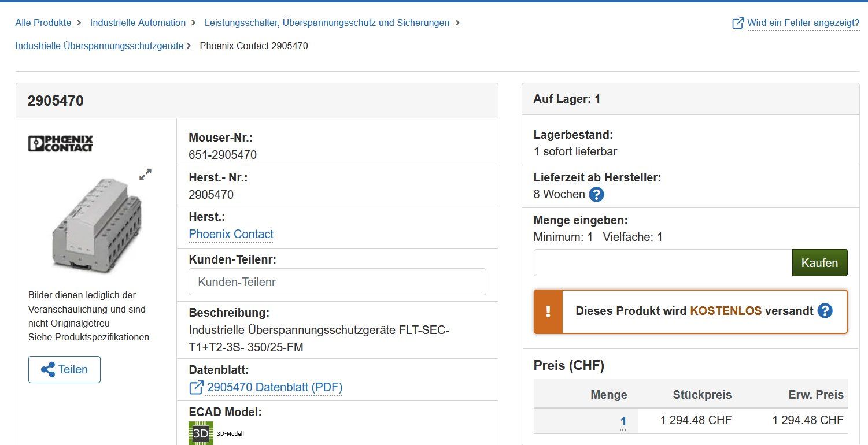Share product with the Teilen button
The width and height of the screenshot is (868, 445).
pos(64,369)
